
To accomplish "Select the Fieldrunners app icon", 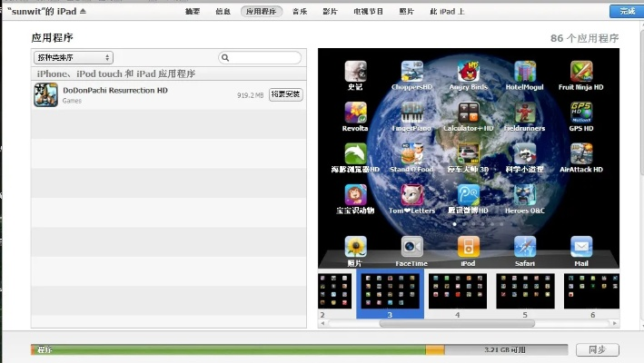I will [x=525, y=113].
